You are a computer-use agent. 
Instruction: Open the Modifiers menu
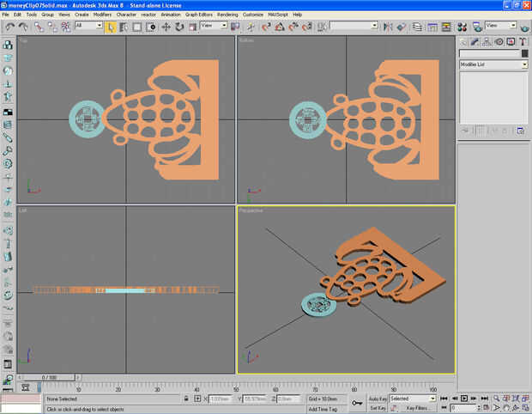coord(102,15)
